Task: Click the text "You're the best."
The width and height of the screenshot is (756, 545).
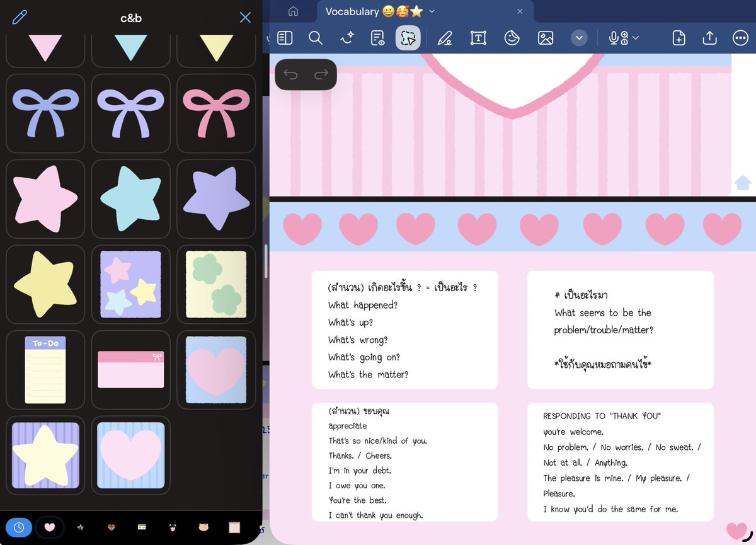Action: [357, 500]
